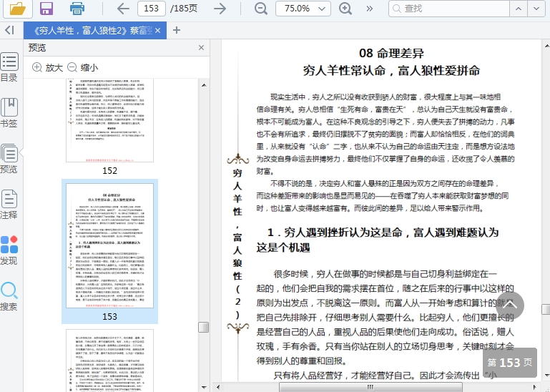Click the zoom in magnifier in toolbar
The height and width of the screenshot is (392, 550).
point(345,9)
